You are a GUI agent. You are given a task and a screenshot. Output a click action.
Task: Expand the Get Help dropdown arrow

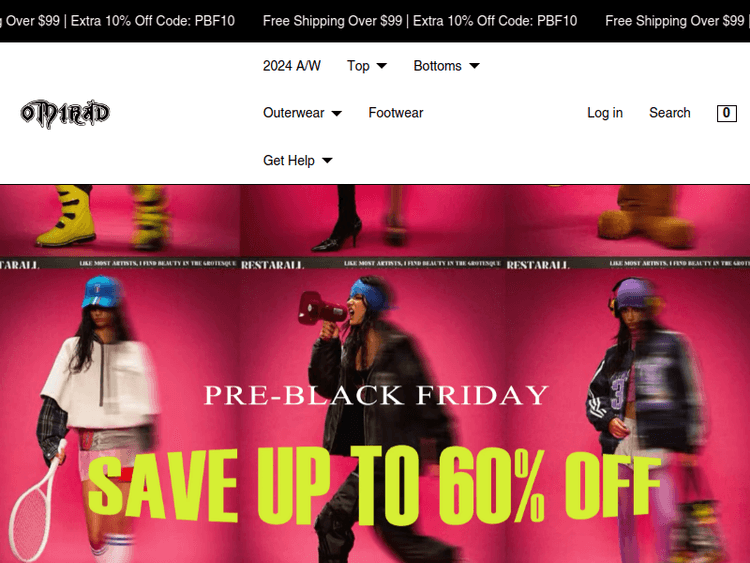pyautogui.click(x=327, y=161)
